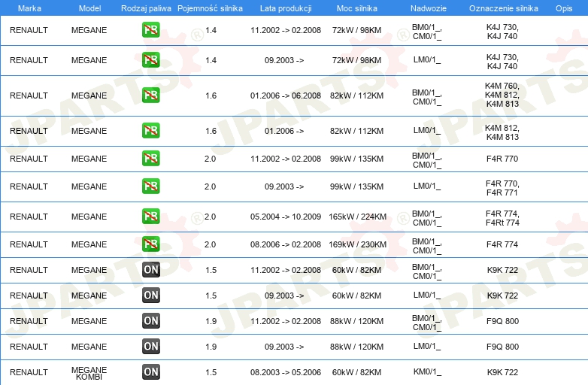Screen dimensions: 588x385
Task: Click the Marka column header
Action: tap(29, 8)
